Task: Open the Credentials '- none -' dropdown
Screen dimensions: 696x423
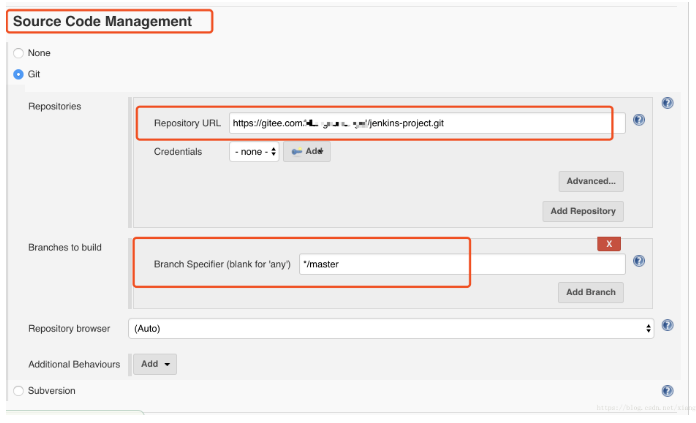Action: [x=254, y=152]
